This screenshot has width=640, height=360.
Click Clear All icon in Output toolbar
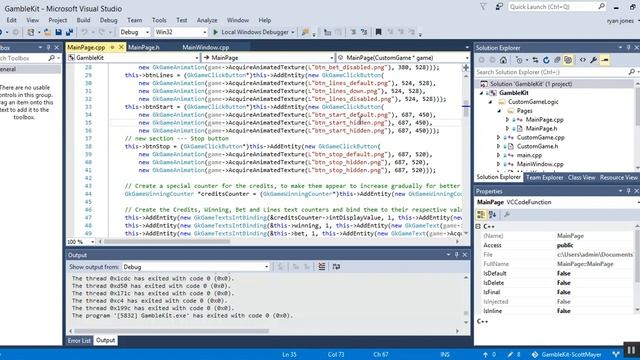[x=322, y=267]
